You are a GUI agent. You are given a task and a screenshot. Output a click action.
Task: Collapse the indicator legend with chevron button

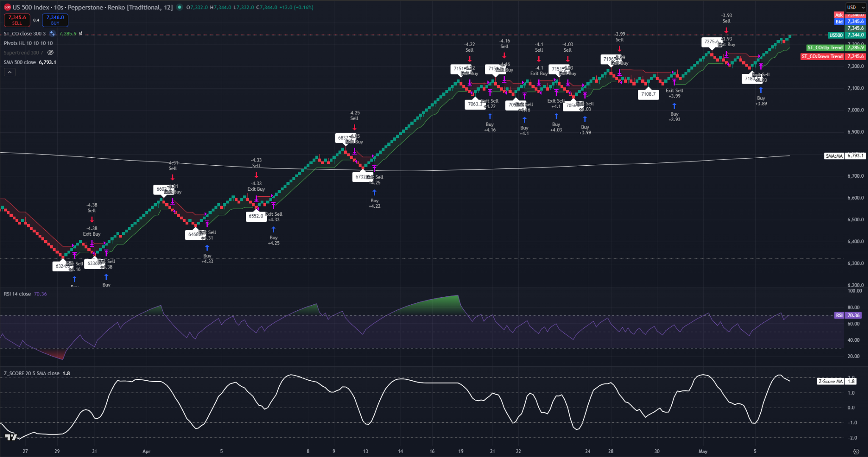tap(9, 72)
